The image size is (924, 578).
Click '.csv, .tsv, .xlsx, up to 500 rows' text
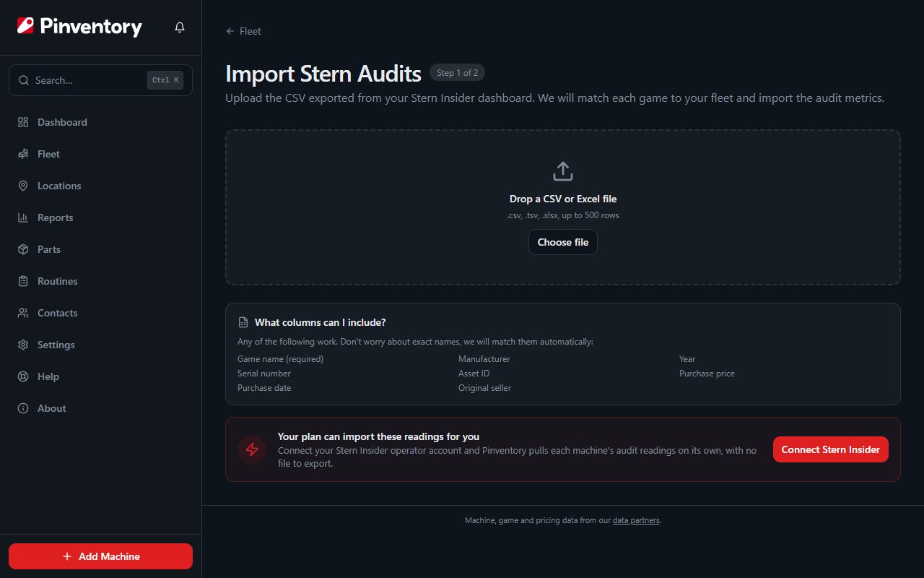point(563,215)
